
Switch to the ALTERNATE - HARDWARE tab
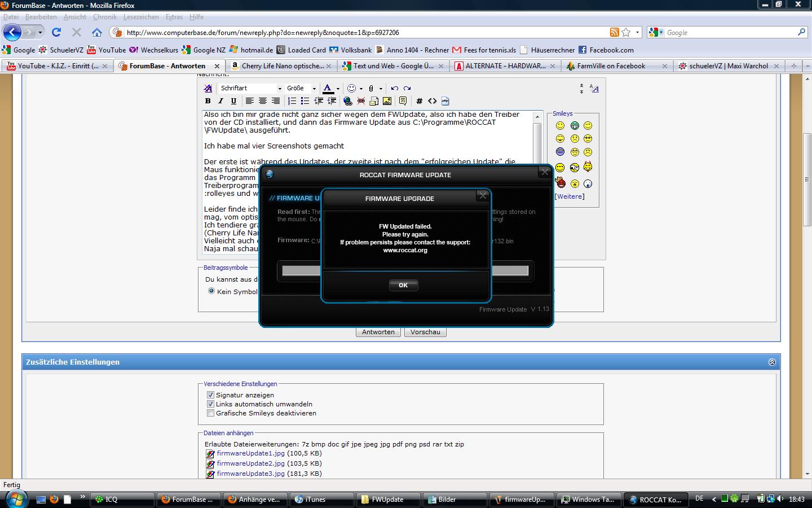click(505, 66)
